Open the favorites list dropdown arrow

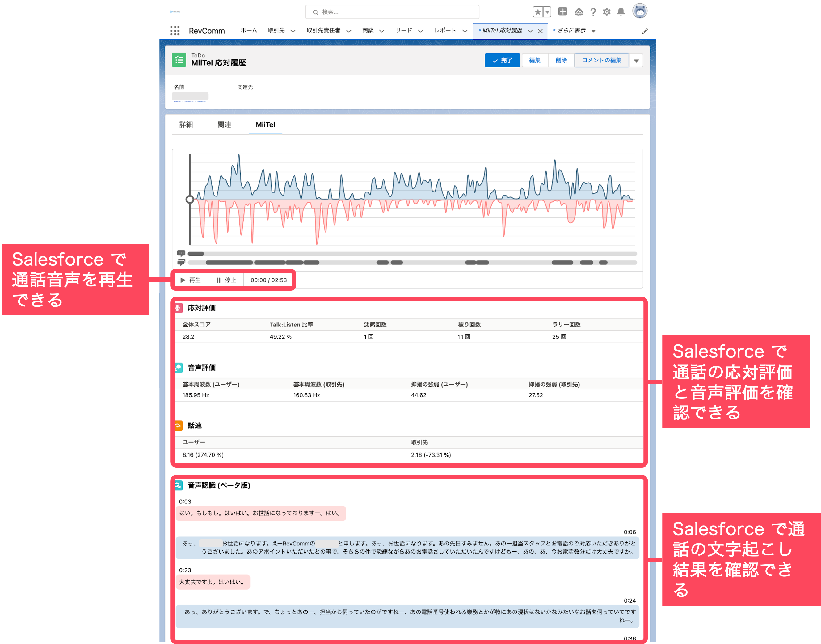[x=547, y=12]
